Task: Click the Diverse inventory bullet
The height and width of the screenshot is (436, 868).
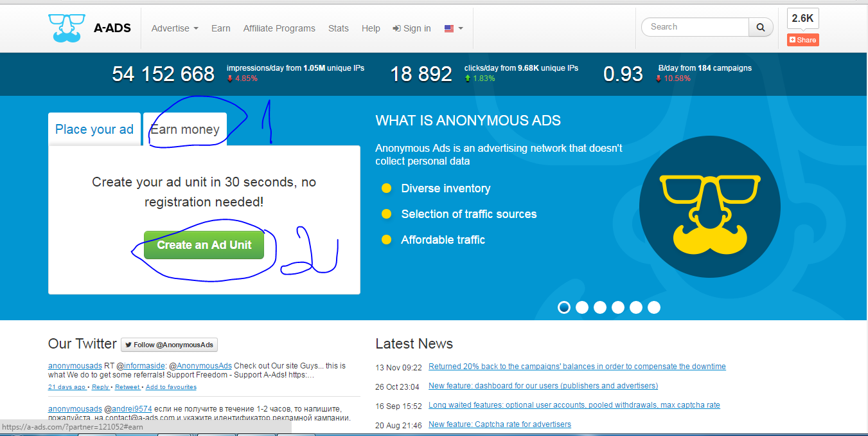Action: (x=446, y=188)
